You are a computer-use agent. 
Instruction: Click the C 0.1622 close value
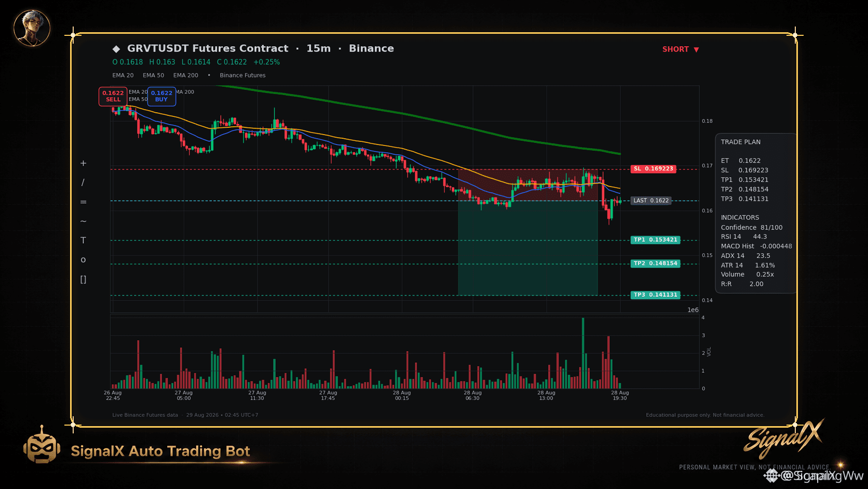pyautogui.click(x=232, y=62)
